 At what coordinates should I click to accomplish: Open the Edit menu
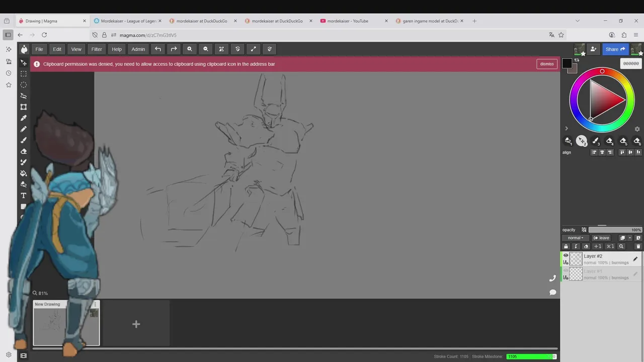[57, 49]
